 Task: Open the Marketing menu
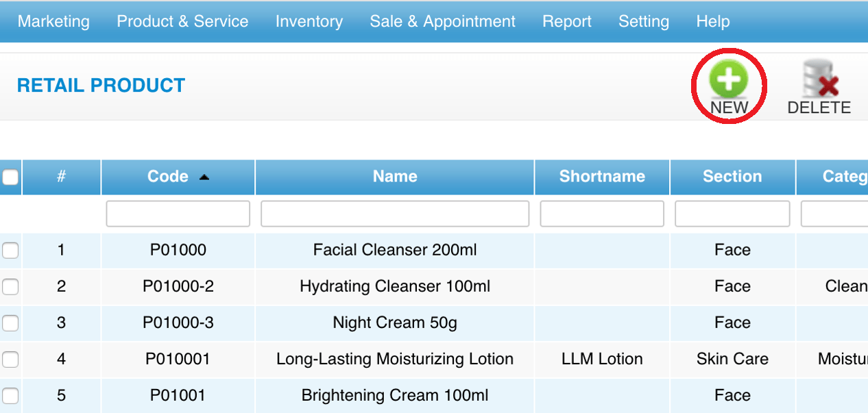coord(53,21)
